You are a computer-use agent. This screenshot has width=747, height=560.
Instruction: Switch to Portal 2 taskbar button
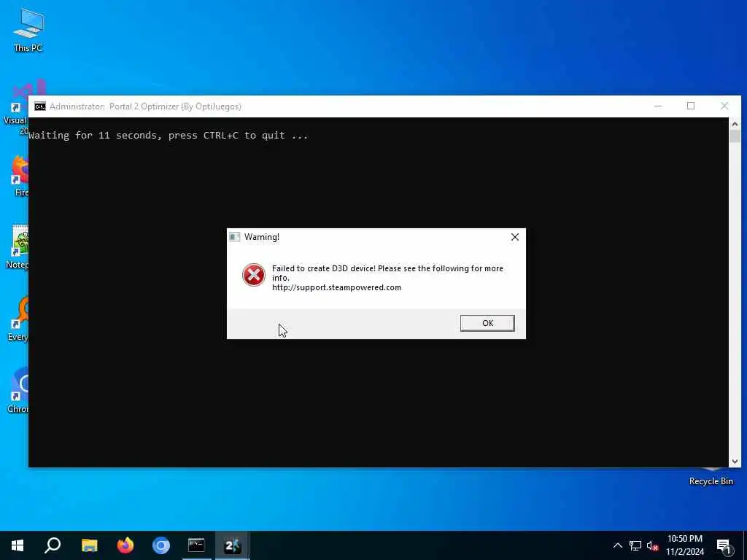(232, 545)
